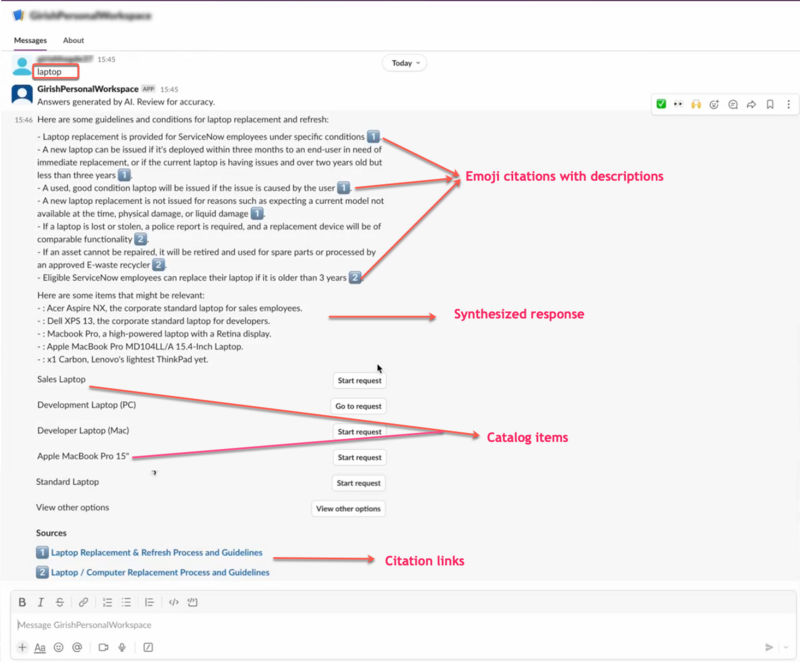
Task: Click the 'Sources' heading text
Action: (51, 532)
